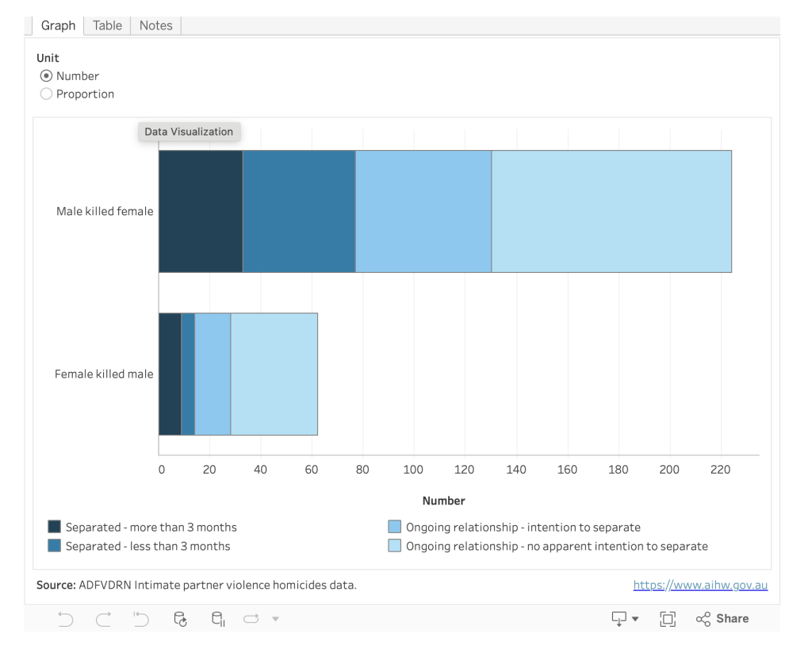Click the Redo icon in bottom toolbar

click(x=104, y=619)
